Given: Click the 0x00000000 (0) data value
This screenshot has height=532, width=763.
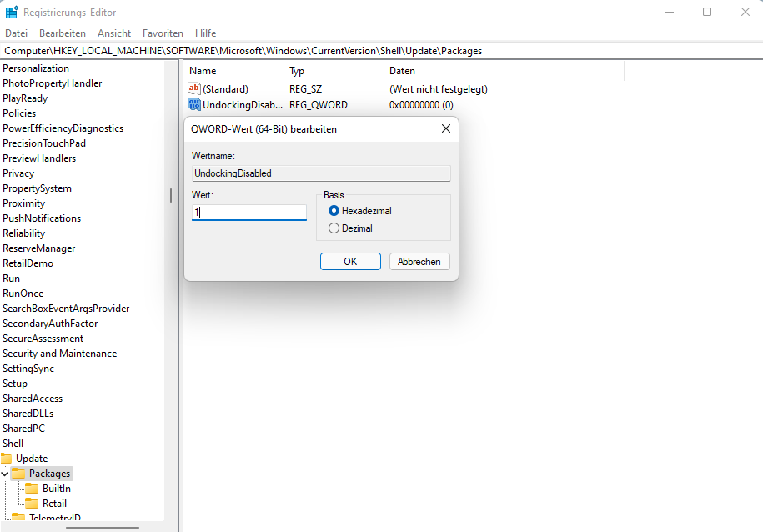Looking at the screenshot, I should point(421,104).
